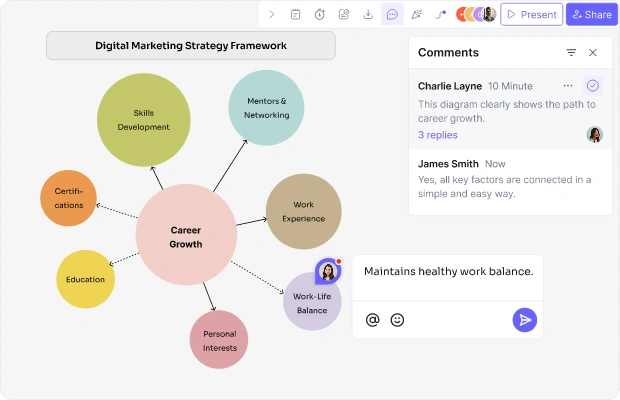Expand the toolbar chevron arrow
This screenshot has height=400, width=620.
(x=272, y=15)
